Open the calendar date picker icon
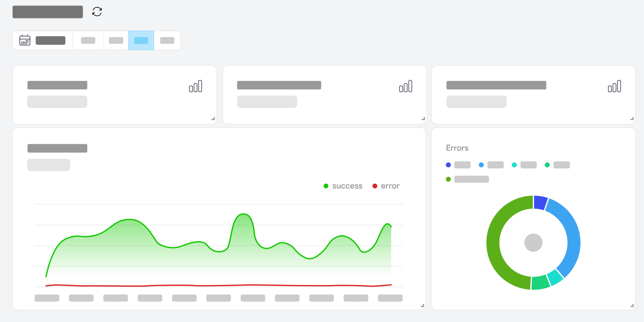The image size is (644, 322). coord(25,40)
